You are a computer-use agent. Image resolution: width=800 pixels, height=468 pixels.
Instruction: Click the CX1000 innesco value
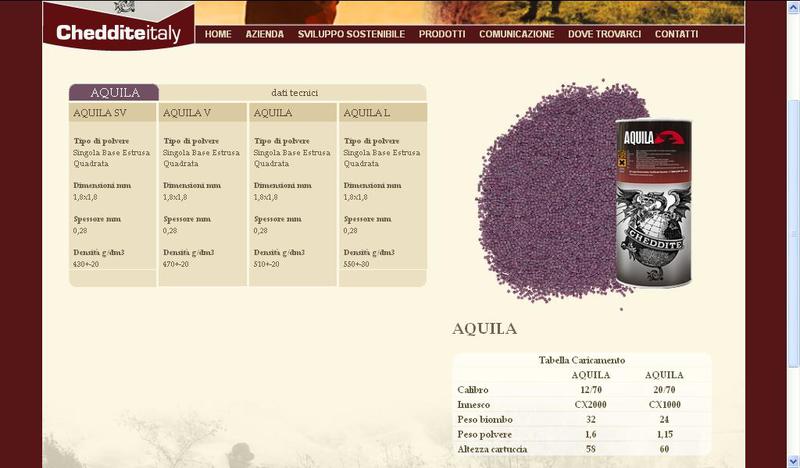[x=664, y=404]
